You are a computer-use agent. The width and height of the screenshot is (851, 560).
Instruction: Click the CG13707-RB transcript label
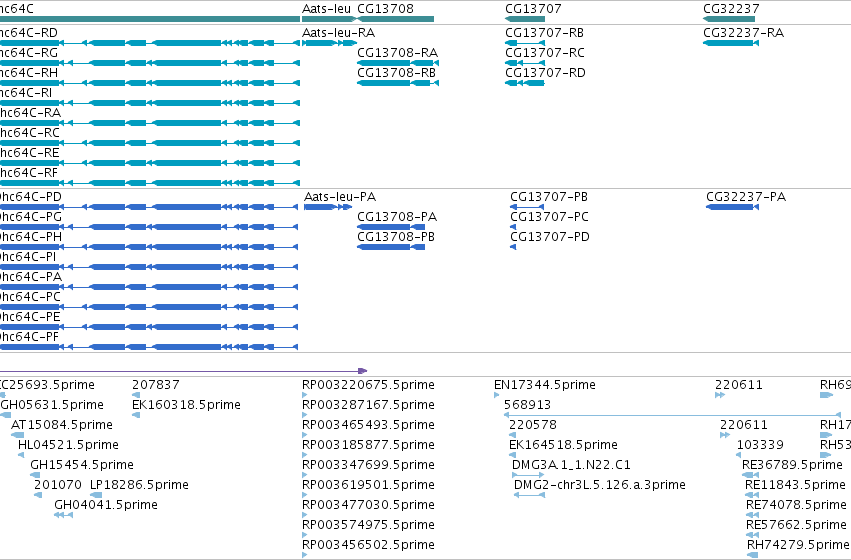tap(544, 33)
